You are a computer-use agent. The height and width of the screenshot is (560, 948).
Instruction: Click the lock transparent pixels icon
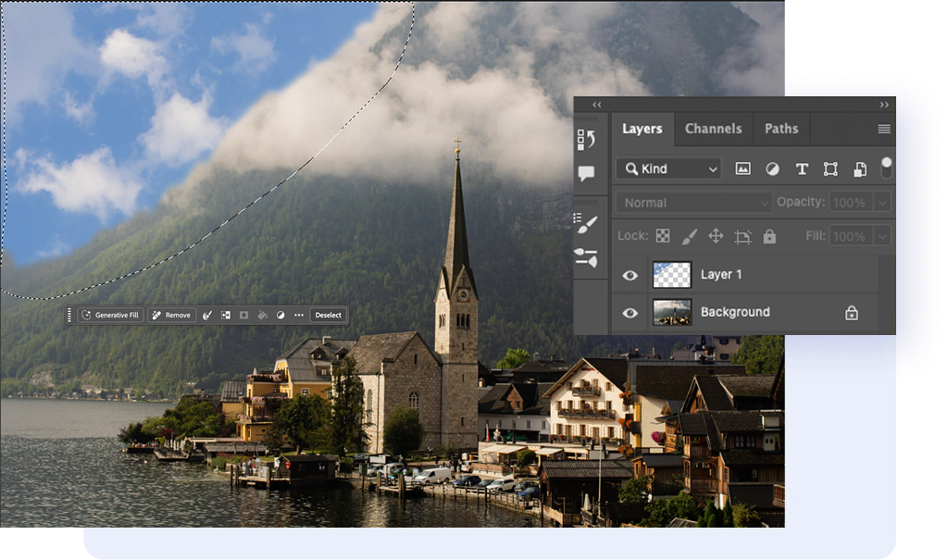tap(663, 236)
